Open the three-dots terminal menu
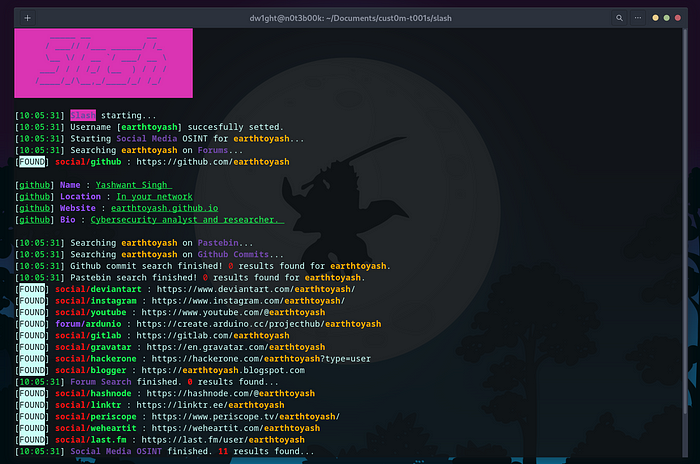700x464 pixels. [638, 18]
